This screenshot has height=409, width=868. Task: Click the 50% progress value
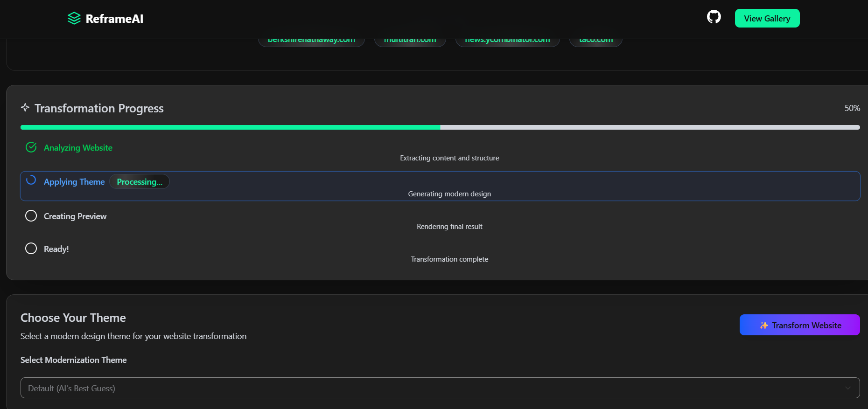[852, 108]
